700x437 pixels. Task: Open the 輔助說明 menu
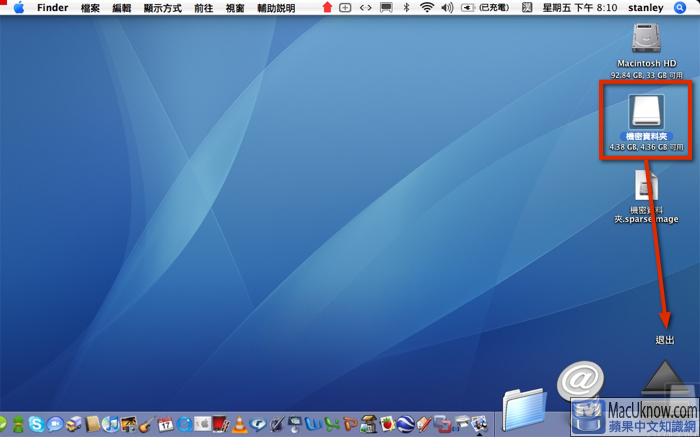[x=276, y=8]
